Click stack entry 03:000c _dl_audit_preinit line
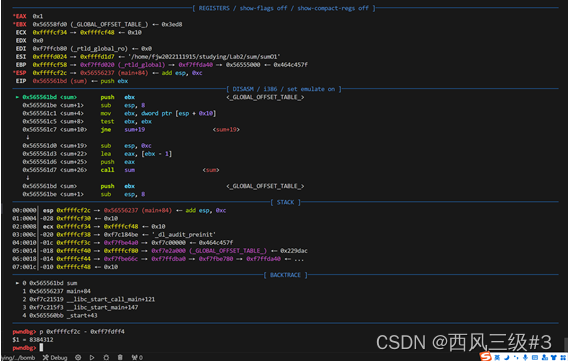This screenshot has width=568, height=362. [x=114, y=234]
